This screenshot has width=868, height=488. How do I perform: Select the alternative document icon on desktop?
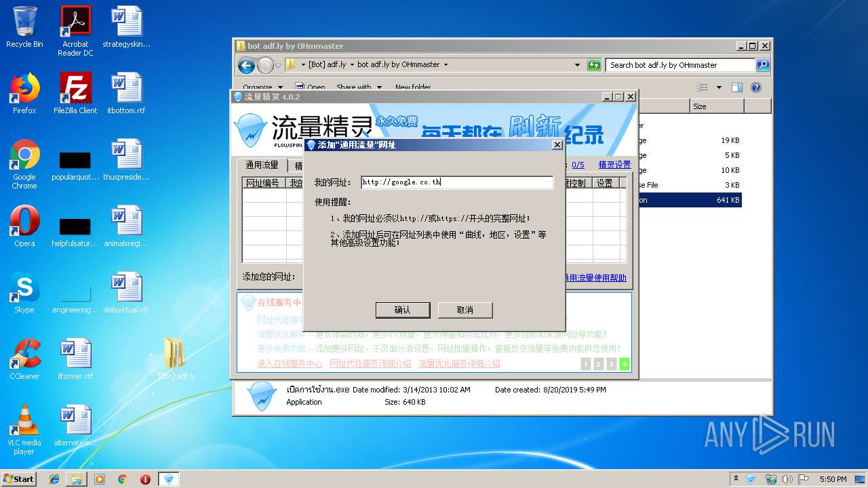click(x=75, y=426)
